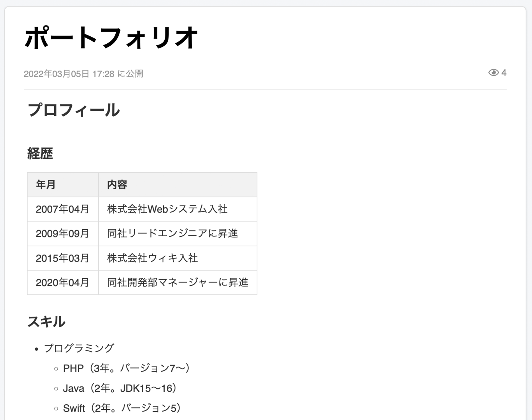
Task: Click the eye view-count icon
Action: click(494, 73)
